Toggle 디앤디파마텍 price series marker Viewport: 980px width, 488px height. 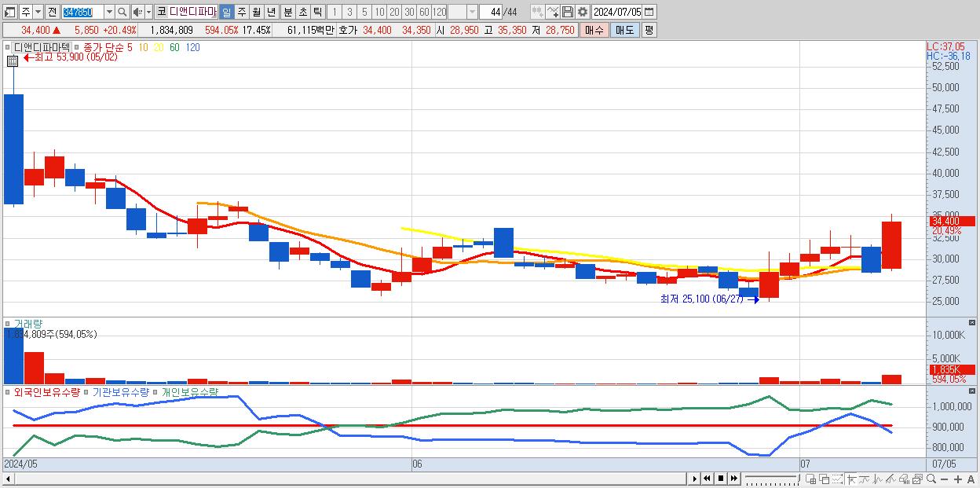(9, 47)
